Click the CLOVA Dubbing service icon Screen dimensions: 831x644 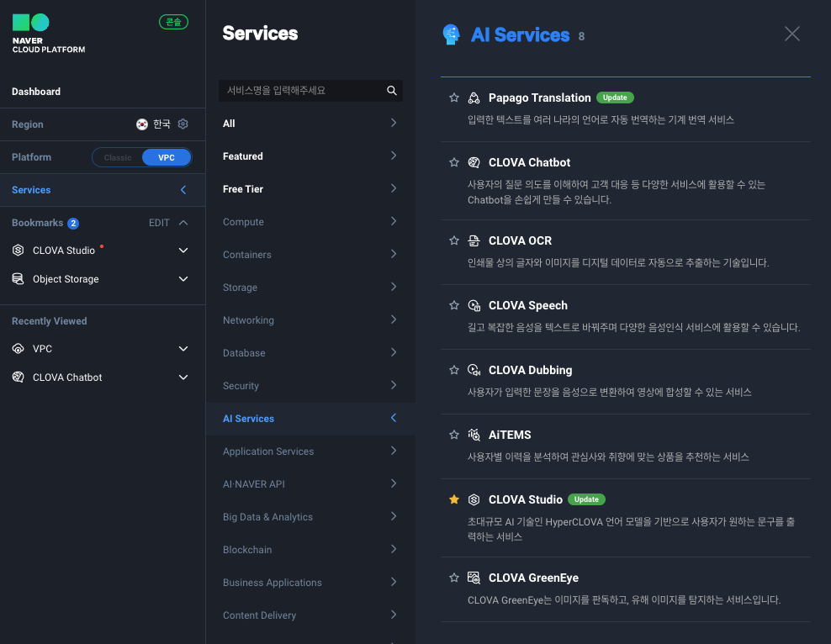click(x=474, y=370)
